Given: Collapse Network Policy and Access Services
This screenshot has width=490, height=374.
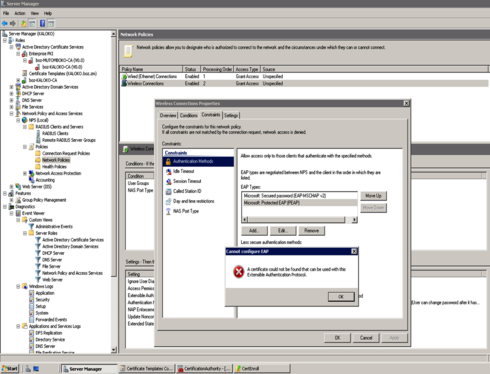Looking at the screenshot, I should [11, 114].
